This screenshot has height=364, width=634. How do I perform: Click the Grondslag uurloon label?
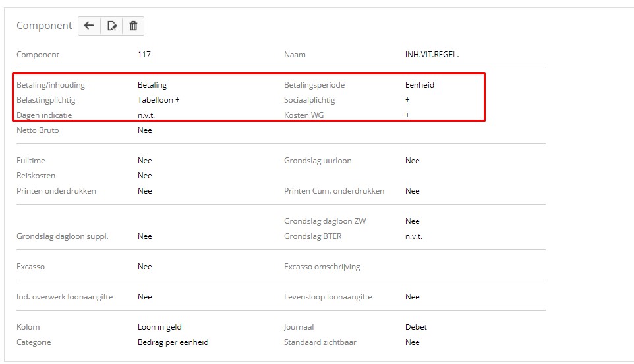[x=318, y=161]
